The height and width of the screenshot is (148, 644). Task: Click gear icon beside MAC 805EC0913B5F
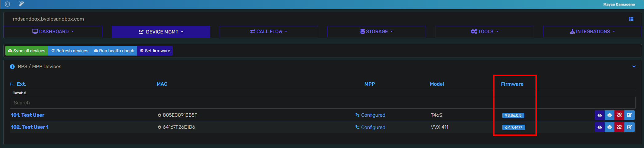(159, 115)
